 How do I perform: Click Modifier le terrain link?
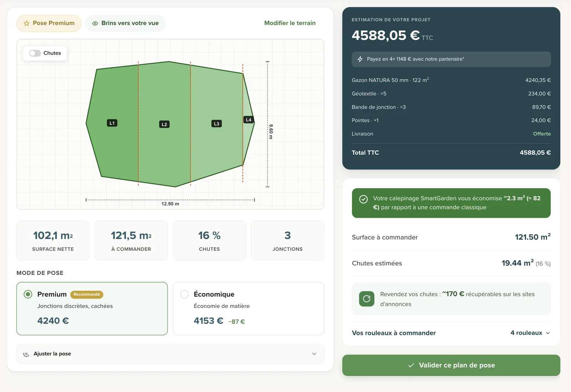click(290, 23)
